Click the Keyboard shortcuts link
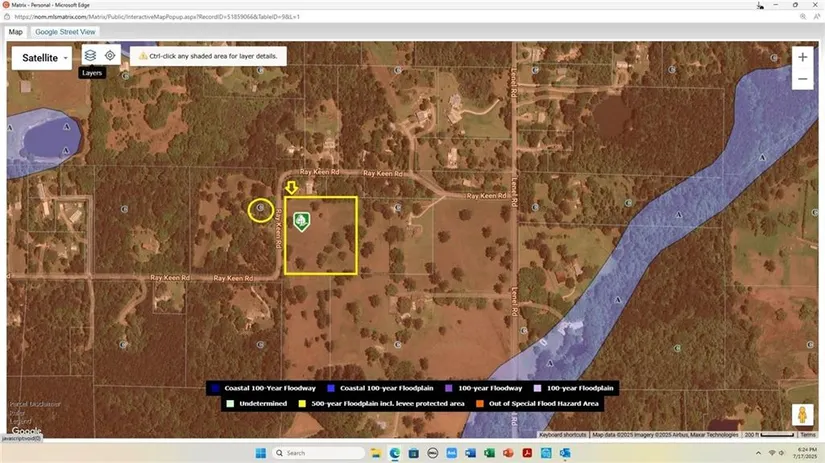The image size is (825, 463). pyautogui.click(x=563, y=435)
